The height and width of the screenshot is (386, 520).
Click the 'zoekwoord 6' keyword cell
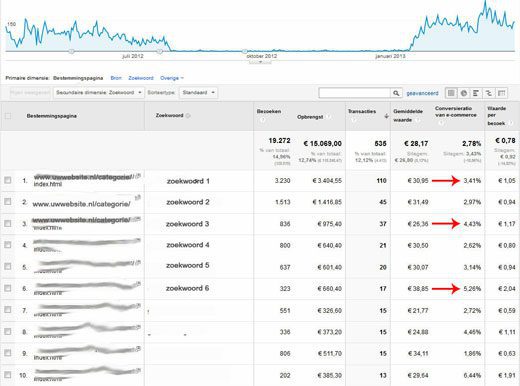click(x=188, y=288)
